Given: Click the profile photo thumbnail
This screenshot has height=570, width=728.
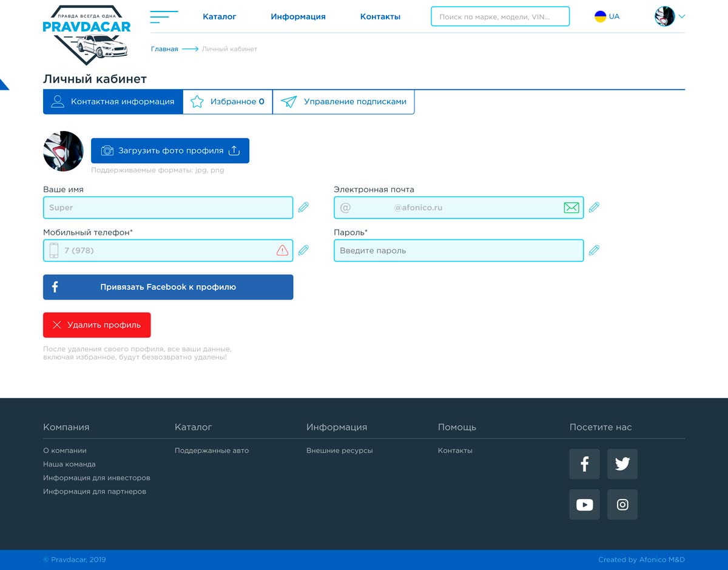Looking at the screenshot, I should point(63,151).
